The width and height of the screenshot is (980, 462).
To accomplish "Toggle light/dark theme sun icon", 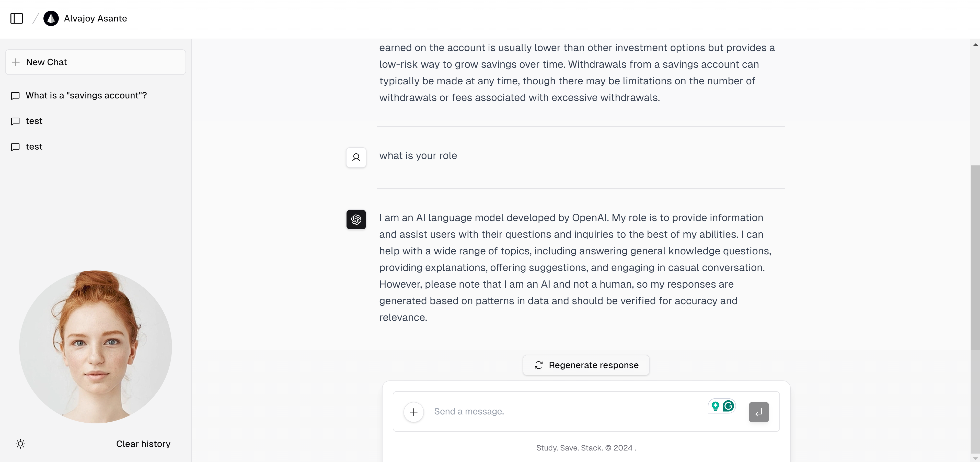I will [x=20, y=444].
